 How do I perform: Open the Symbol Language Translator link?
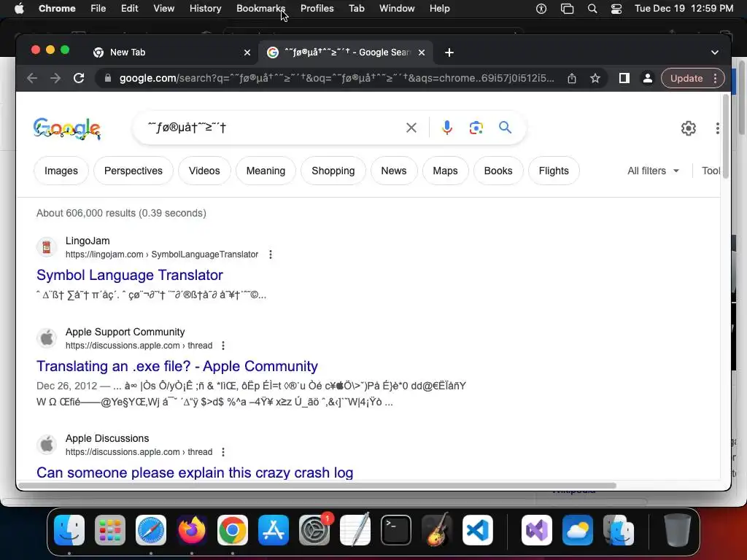click(x=130, y=275)
